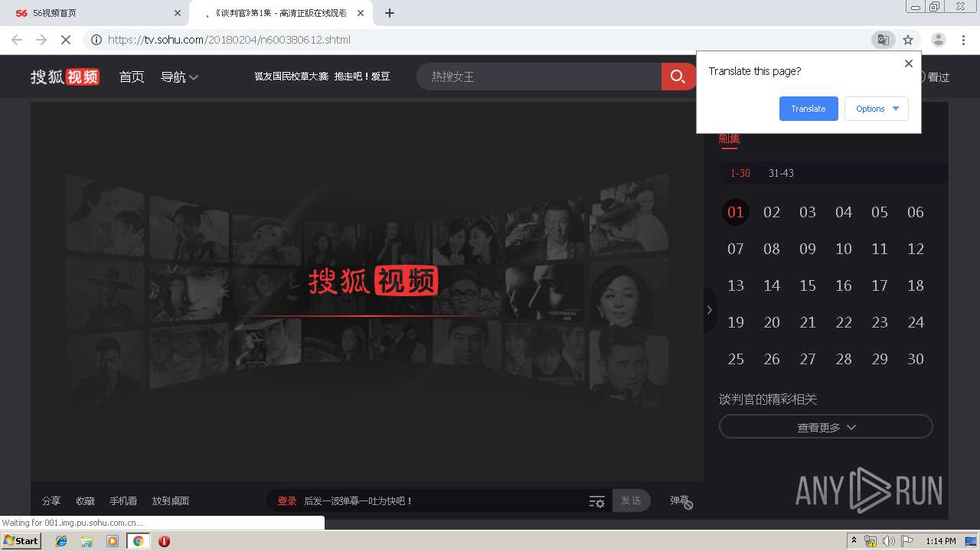
Task: Open the media player taskbar icon
Action: coord(113,541)
